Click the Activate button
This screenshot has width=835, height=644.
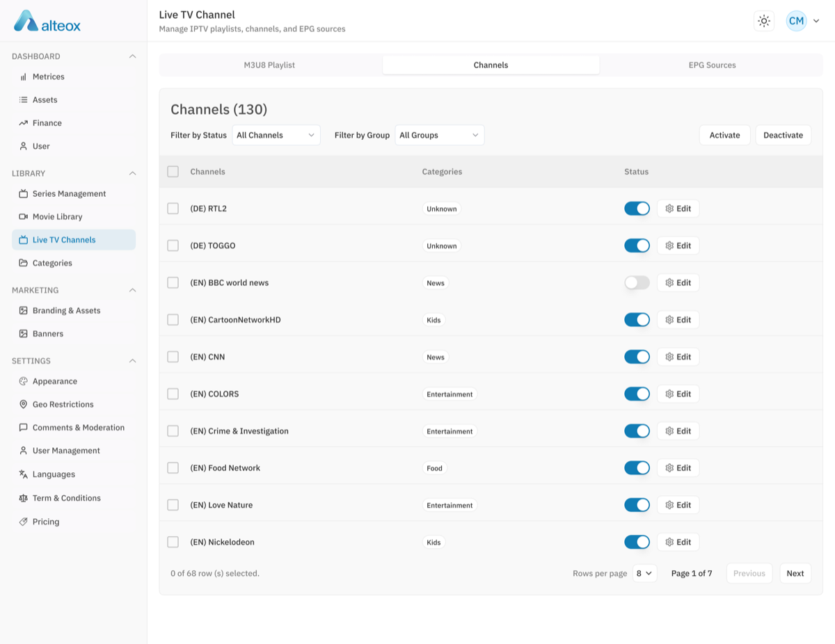pyautogui.click(x=724, y=135)
